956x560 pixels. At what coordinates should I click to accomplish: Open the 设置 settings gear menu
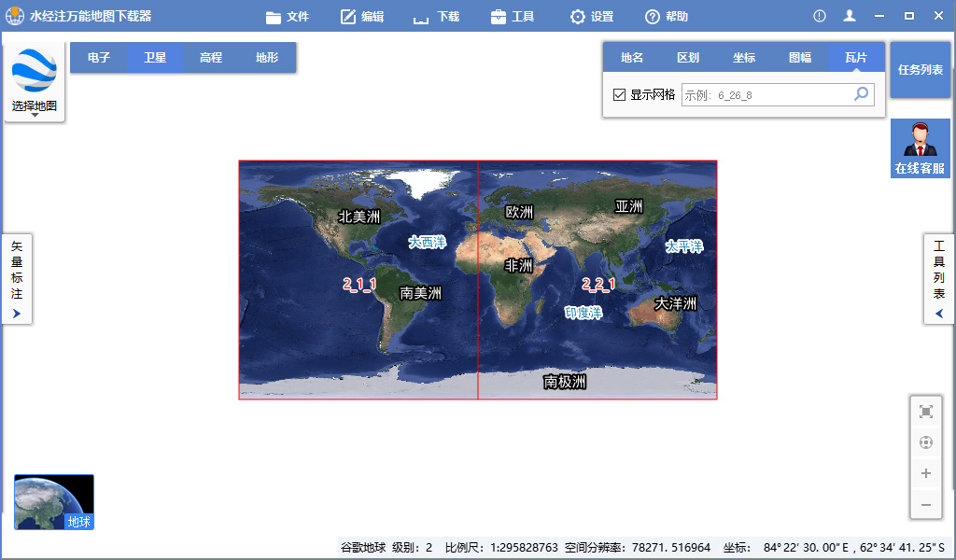point(591,16)
